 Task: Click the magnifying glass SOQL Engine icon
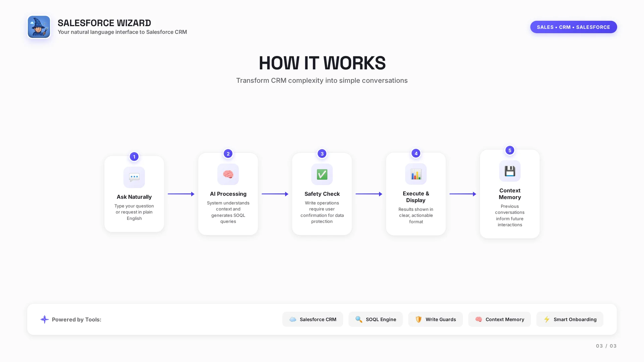[x=359, y=319]
